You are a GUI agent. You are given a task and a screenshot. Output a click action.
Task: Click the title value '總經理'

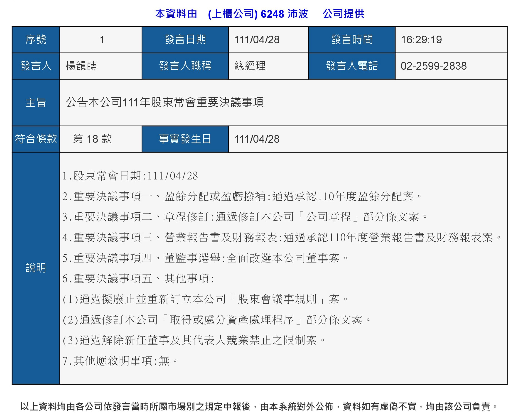[250, 66]
